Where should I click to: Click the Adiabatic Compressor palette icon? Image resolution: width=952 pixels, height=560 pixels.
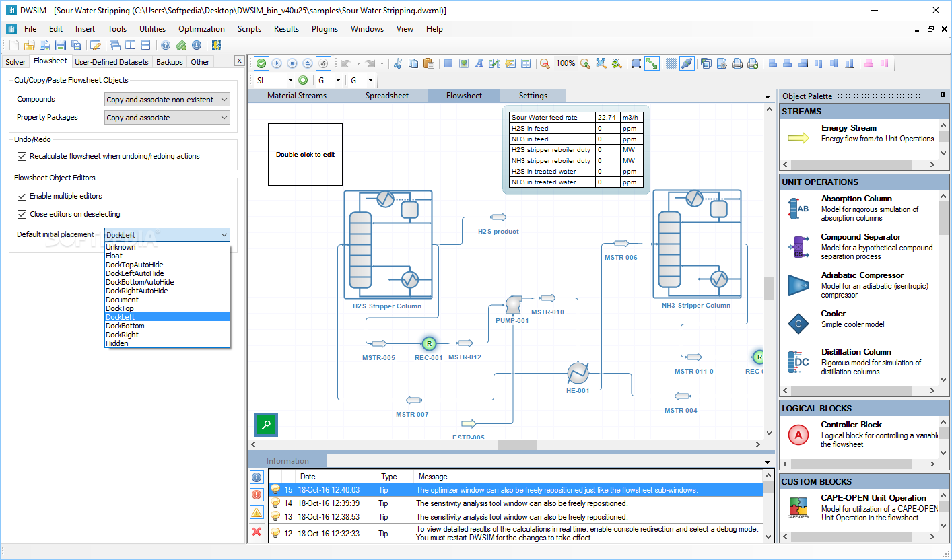(798, 286)
